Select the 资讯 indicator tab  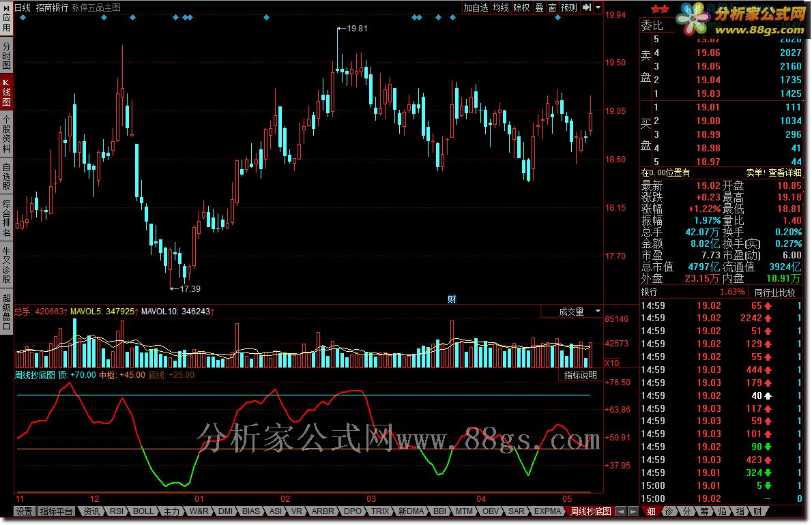[91, 511]
